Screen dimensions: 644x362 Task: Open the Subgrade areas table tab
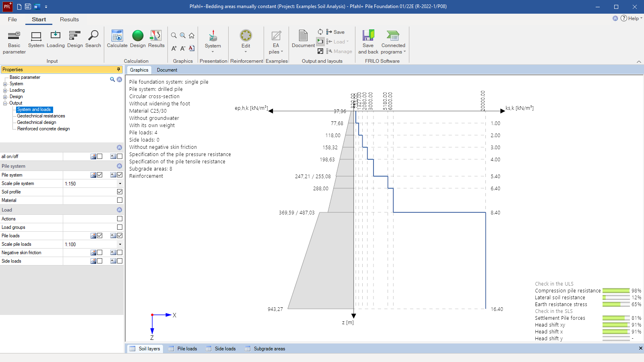[265, 349]
